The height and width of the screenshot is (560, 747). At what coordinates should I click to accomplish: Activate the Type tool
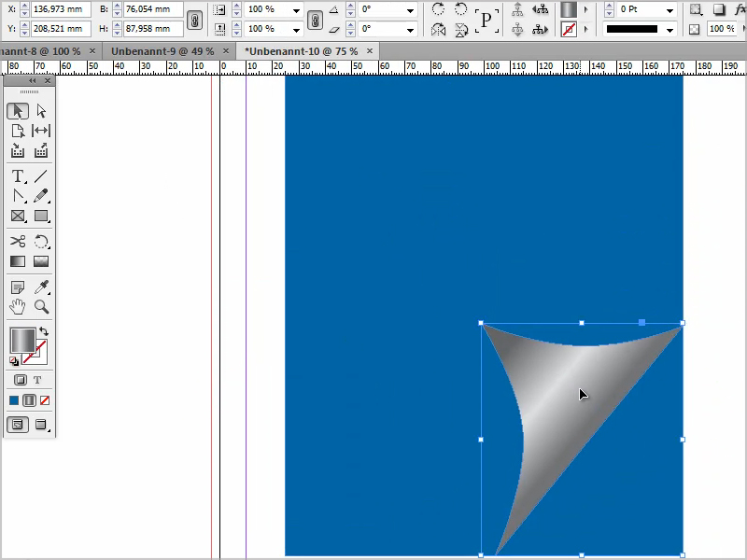tap(18, 175)
